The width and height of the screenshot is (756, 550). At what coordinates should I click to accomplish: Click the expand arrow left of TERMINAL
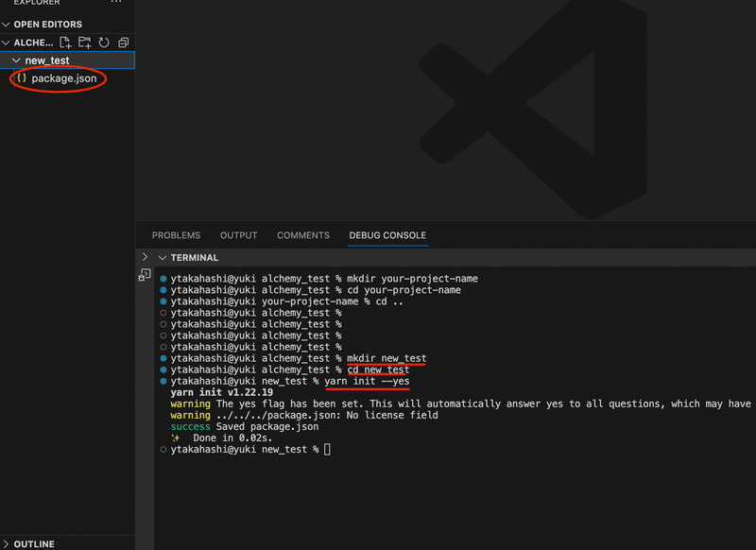144,257
